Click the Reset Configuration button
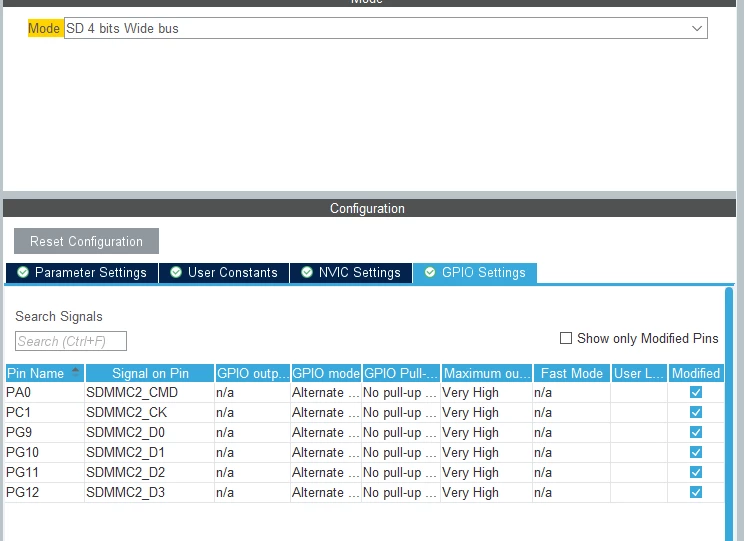This screenshot has width=755, height=541. (86, 241)
